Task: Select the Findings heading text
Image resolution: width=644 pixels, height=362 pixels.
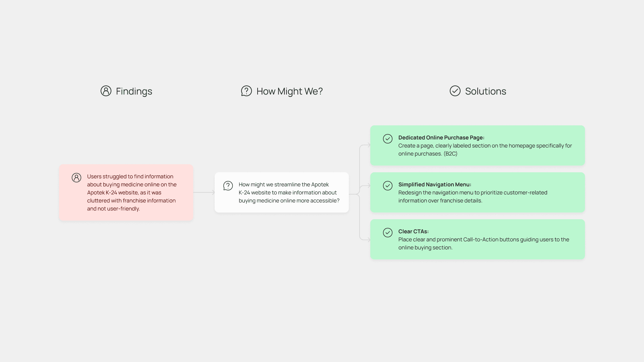Action: pyautogui.click(x=134, y=91)
